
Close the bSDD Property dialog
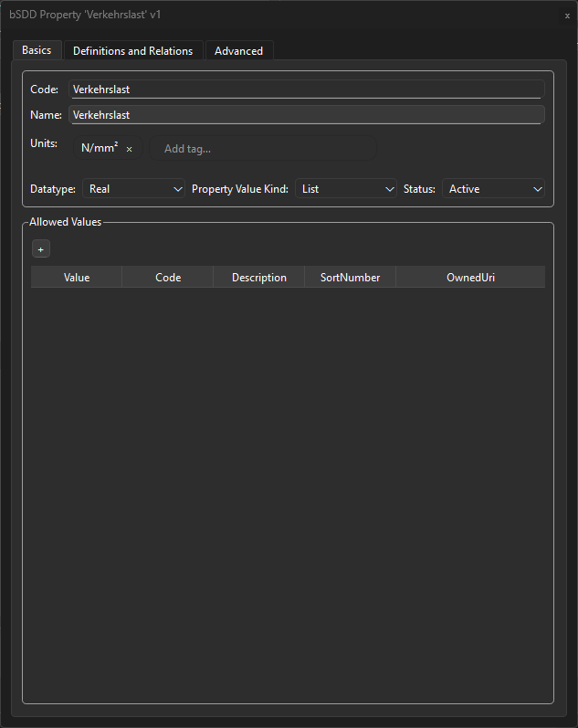tap(567, 16)
